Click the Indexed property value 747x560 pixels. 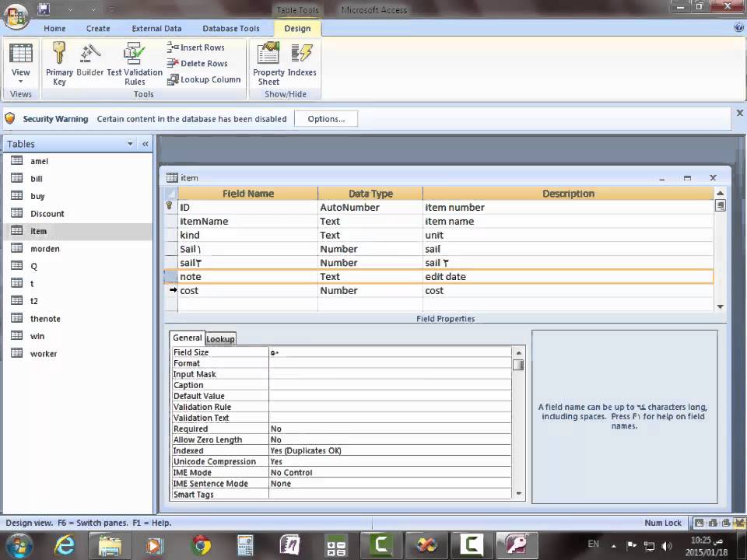(390, 450)
